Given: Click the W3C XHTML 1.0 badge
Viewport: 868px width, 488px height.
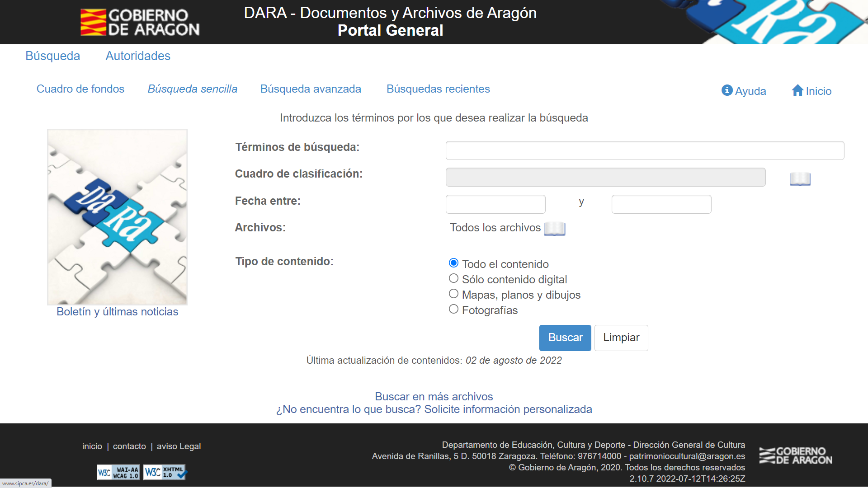Looking at the screenshot, I should [x=165, y=473].
